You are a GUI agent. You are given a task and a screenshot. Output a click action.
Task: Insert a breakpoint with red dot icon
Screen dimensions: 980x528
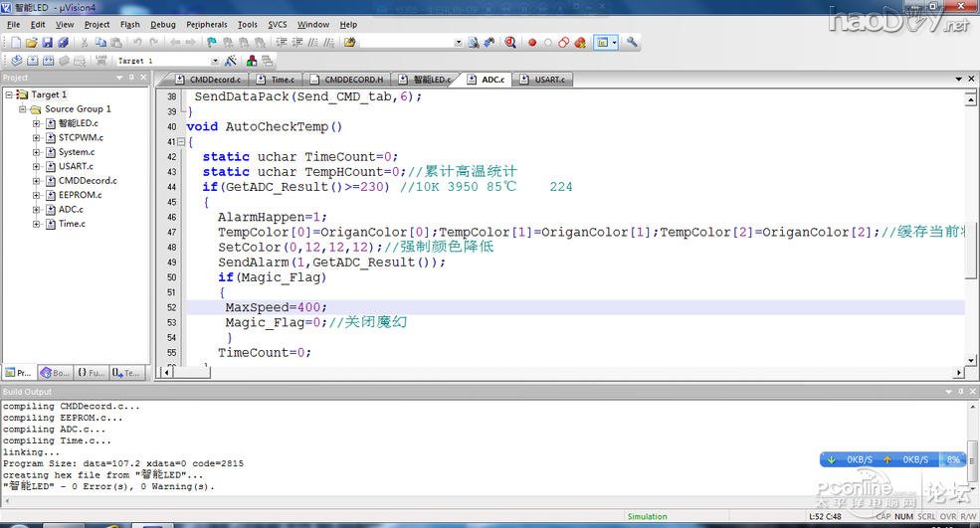click(532, 43)
